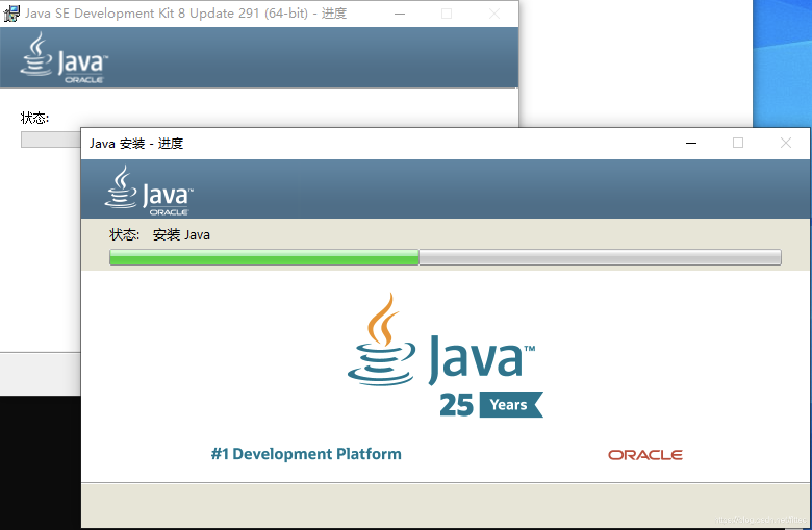Click the '#1 Development Platform' text
The height and width of the screenshot is (530, 812).
click(x=306, y=454)
